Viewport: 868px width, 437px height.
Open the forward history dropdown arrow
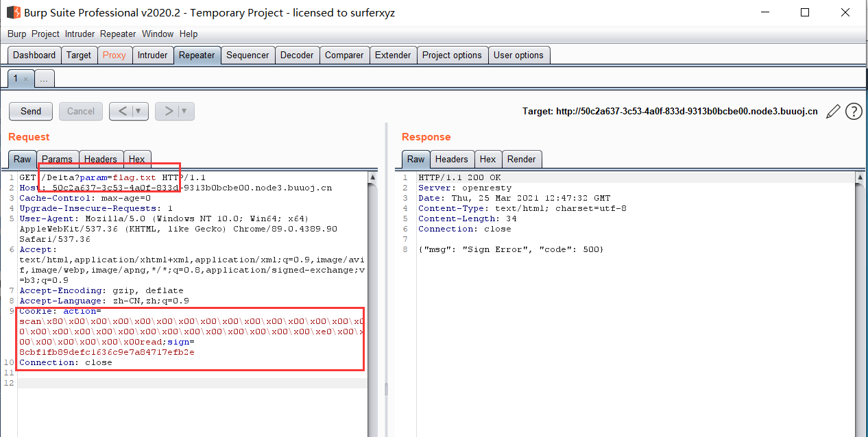(186, 111)
